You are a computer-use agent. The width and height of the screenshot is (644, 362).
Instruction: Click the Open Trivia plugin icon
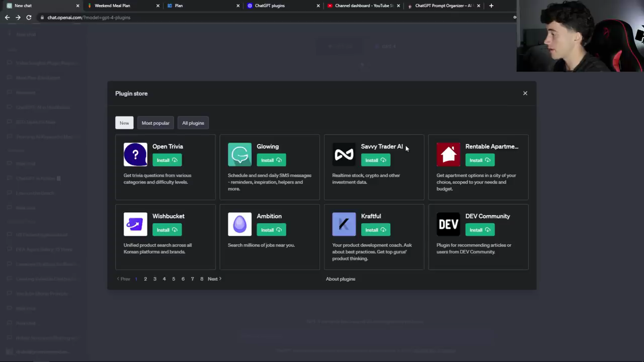tap(135, 154)
